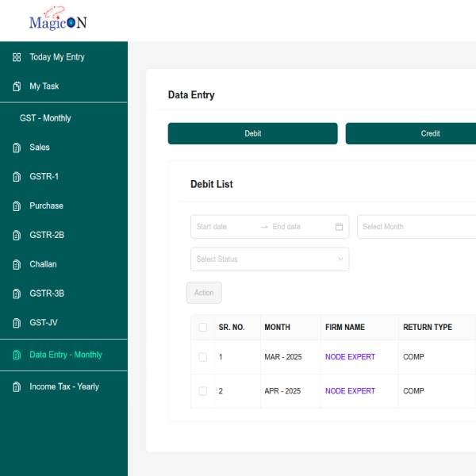
Task: Open the Select Status dropdown
Action: pyautogui.click(x=269, y=259)
